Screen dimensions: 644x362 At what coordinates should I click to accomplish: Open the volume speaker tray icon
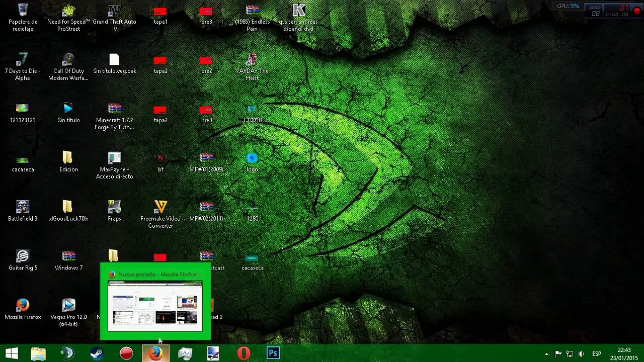tap(581, 354)
